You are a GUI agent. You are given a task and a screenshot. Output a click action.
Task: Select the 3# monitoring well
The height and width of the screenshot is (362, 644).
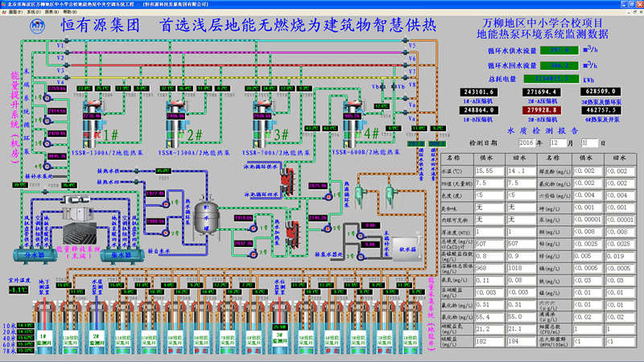click(279, 328)
